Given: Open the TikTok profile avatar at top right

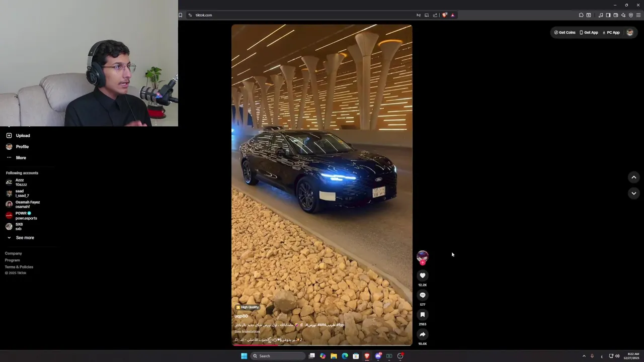Looking at the screenshot, I should (x=630, y=33).
